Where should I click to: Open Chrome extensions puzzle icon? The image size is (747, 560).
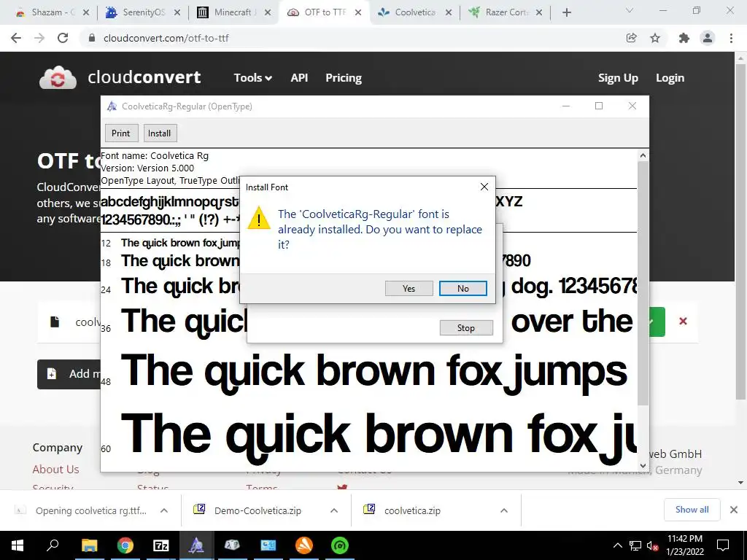[684, 38]
